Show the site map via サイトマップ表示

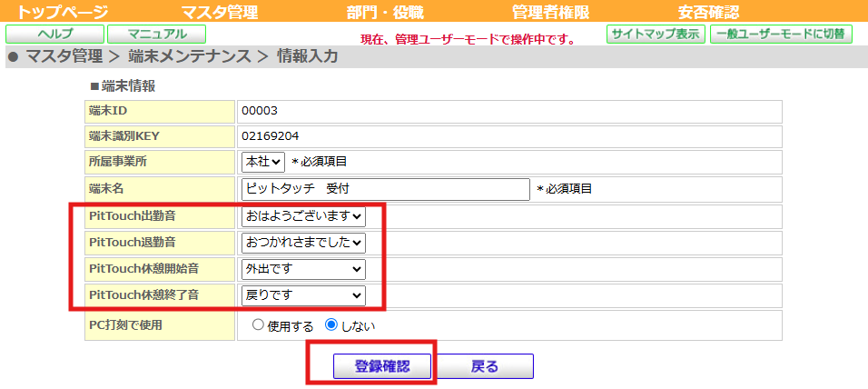click(x=656, y=35)
